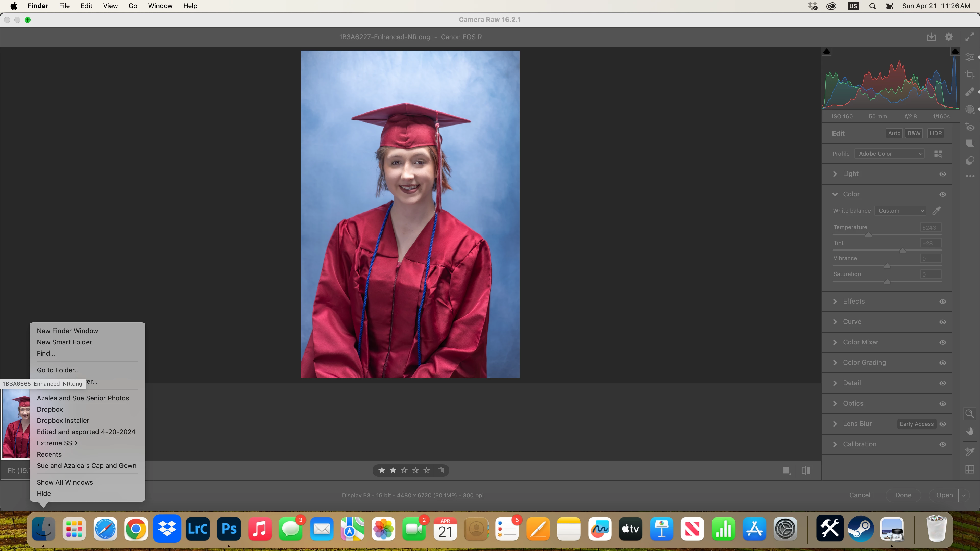Viewport: 980px width, 551px height.
Task: Click the White Balance eyedropper
Action: point(937,211)
